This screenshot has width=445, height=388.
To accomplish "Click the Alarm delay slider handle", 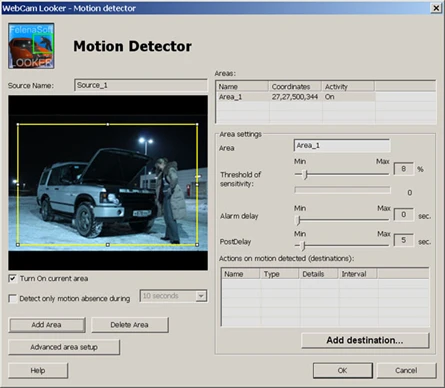I will pos(298,220).
